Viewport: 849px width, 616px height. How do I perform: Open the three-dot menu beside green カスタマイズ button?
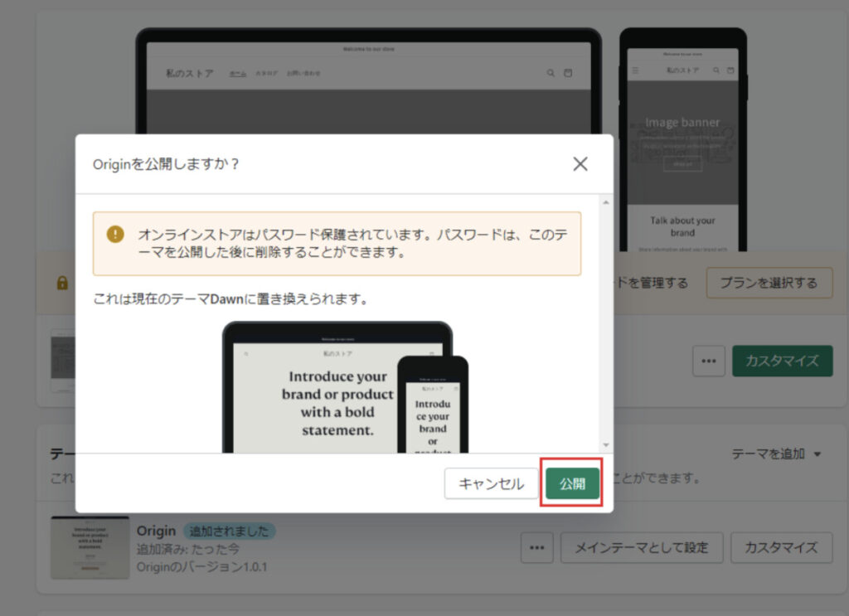pos(708,361)
